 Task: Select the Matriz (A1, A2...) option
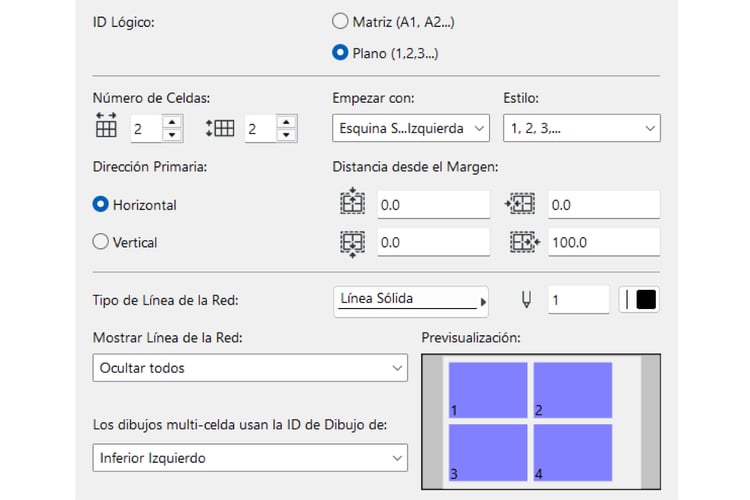coord(340,20)
